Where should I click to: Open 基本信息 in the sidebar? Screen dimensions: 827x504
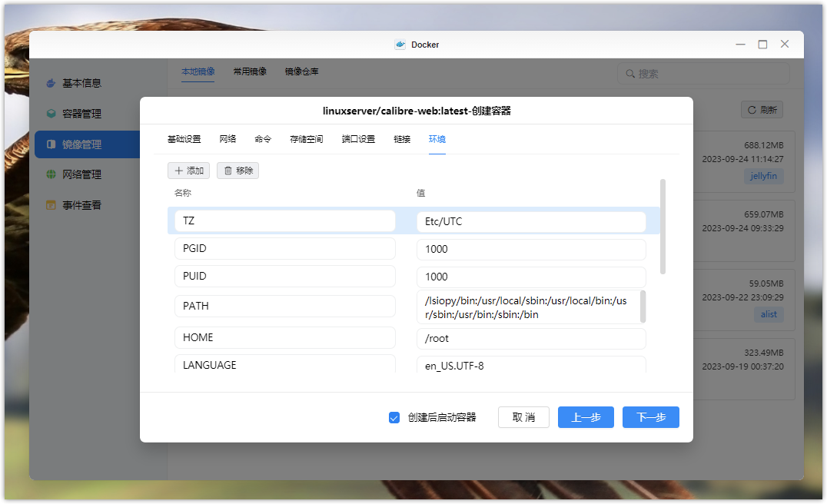point(81,83)
